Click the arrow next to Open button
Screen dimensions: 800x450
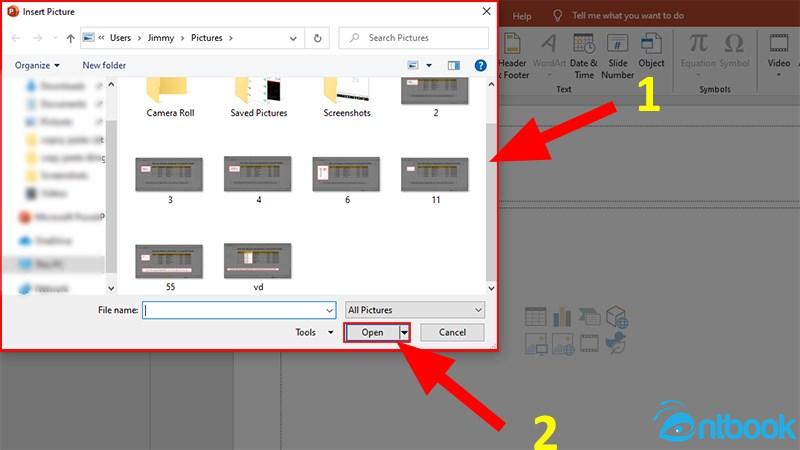(405, 332)
